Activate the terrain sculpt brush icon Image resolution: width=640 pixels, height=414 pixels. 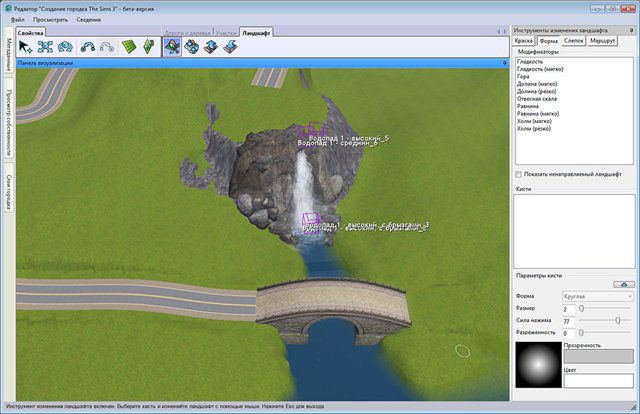[172, 47]
